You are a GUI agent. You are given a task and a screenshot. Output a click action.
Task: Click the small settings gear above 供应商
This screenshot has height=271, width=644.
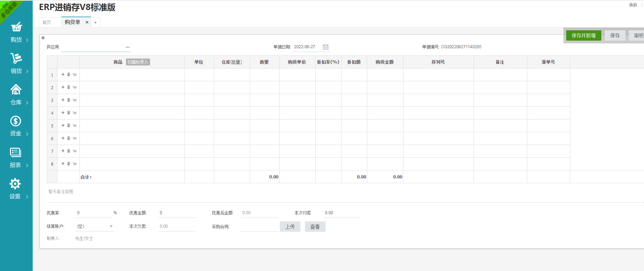click(43, 38)
